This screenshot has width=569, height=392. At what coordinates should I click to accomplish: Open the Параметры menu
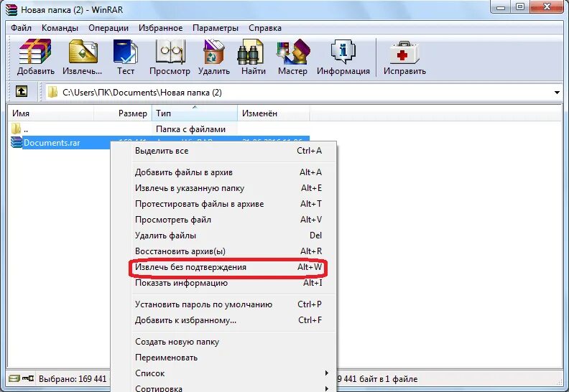pos(216,28)
